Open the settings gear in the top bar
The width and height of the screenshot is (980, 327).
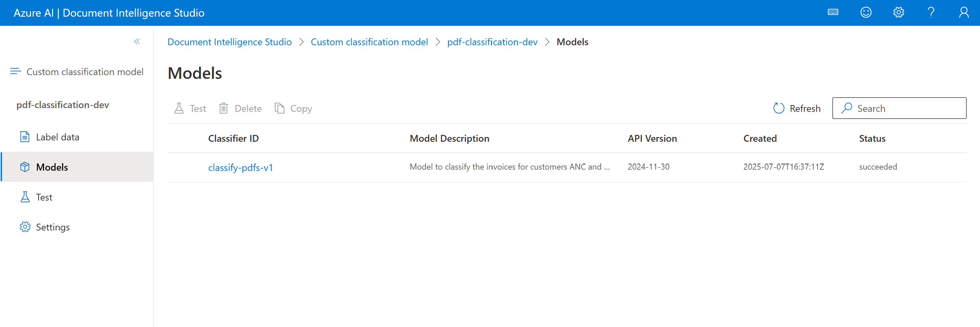point(899,12)
